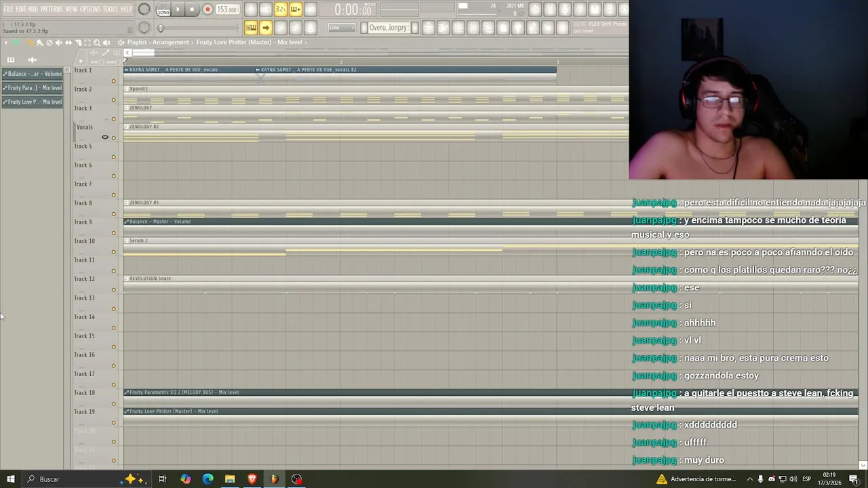Open the Overu..ionpry pattern selector

pyautogui.click(x=389, y=28)
